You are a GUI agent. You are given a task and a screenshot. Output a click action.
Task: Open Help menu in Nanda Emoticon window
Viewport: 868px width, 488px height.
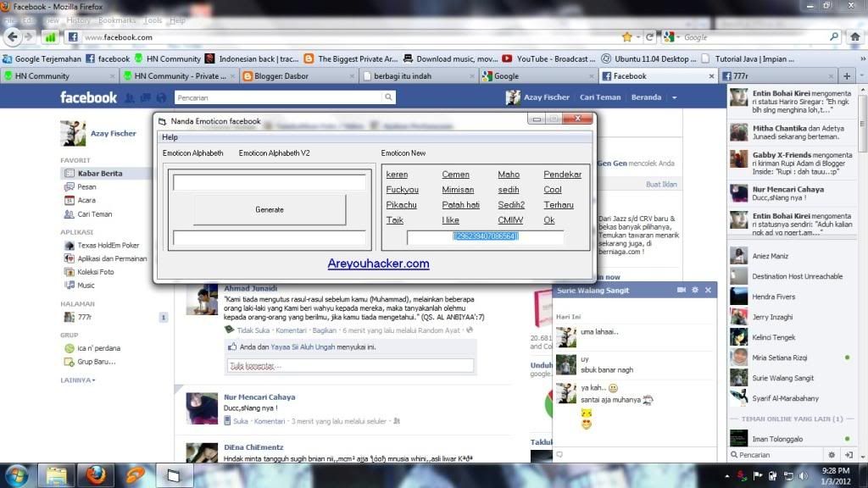[x=170, y=137]
